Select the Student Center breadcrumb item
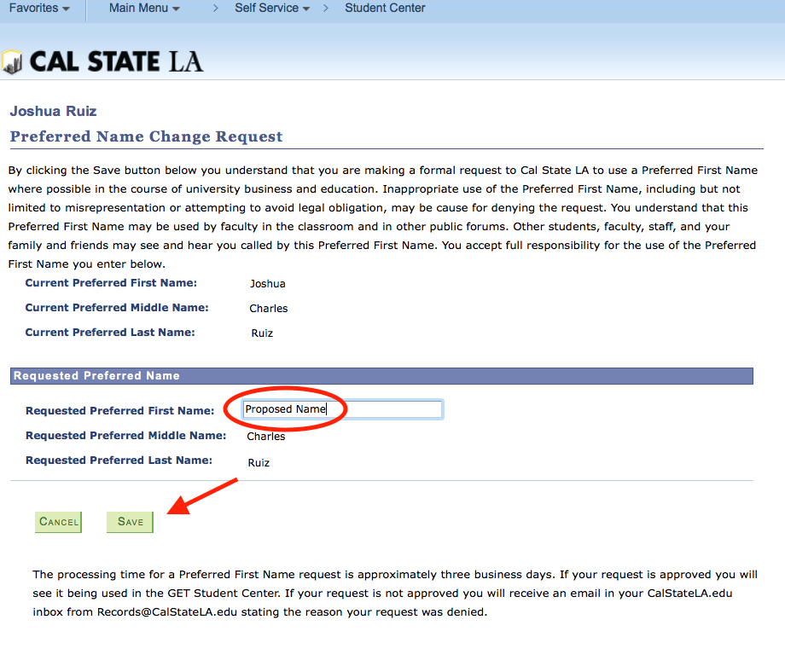Screen dimensions: 785x672 384,8
